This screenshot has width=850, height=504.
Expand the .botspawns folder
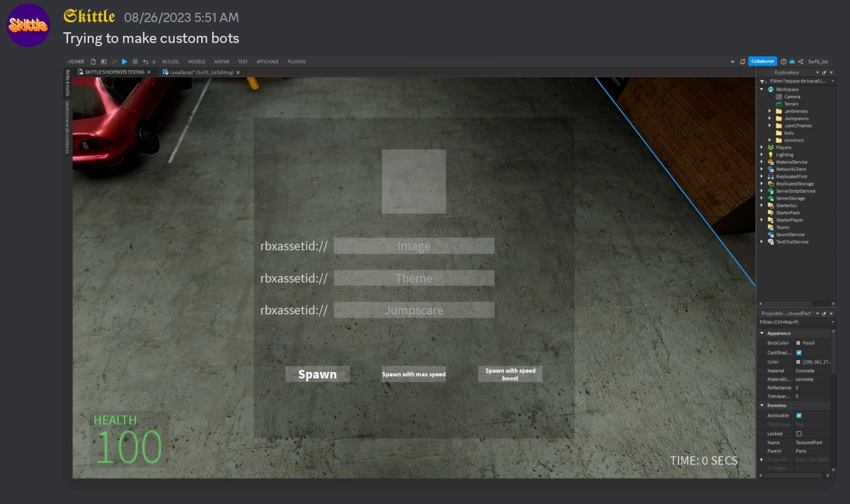click(x=770, y=118)
